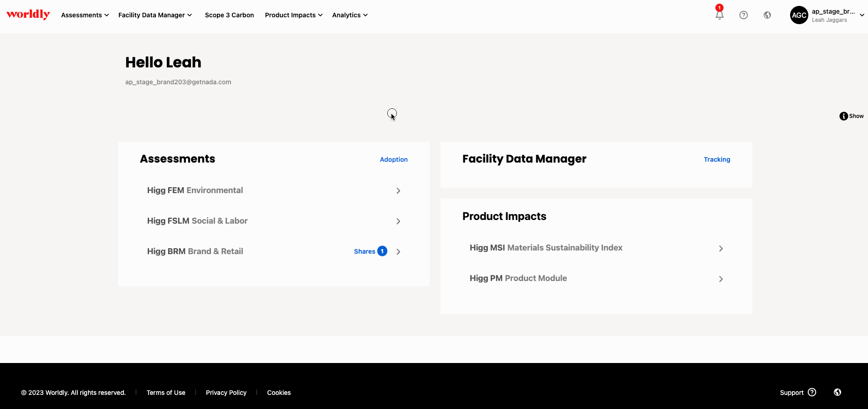Click the blue Shares count badge

382,251
